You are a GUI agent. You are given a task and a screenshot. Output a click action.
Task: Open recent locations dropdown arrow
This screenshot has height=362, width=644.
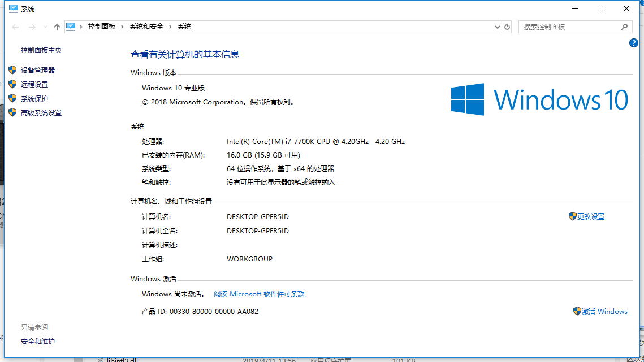45,27
